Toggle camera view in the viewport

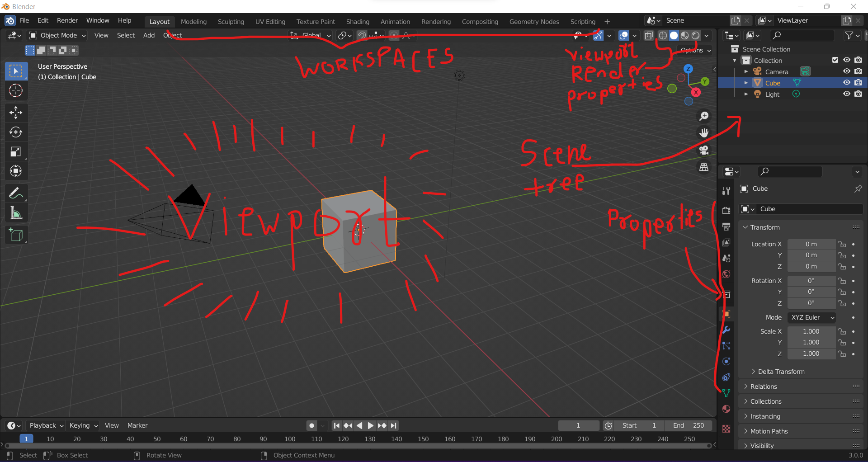tap(704, 150)
